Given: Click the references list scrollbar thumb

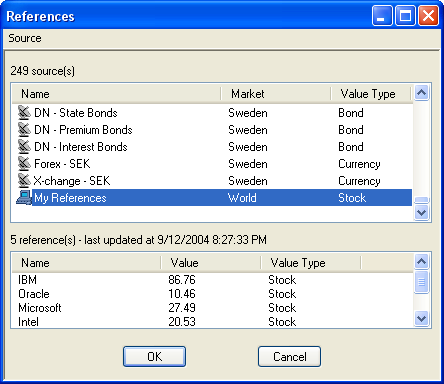Looking at the screenshot, I should (422, 282).
